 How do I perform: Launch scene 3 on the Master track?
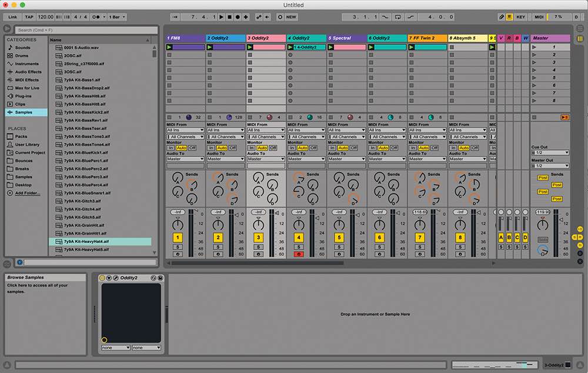click(534, 62)
